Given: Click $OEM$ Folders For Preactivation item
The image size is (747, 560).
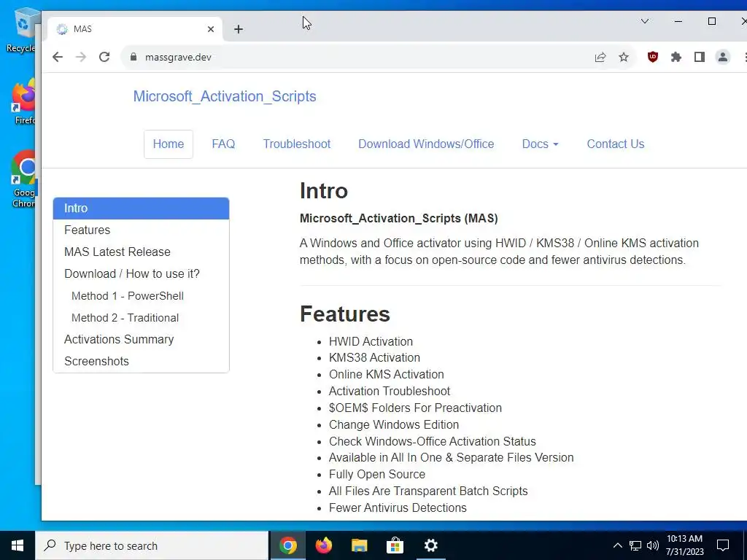Looking at the screenshot, I should click(x=415, y=408).
